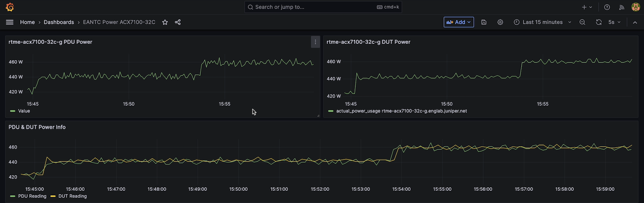Click the green Value legend color swatch
The width and height of the screenshot is (644, 203).
click(x=12, y=111)
